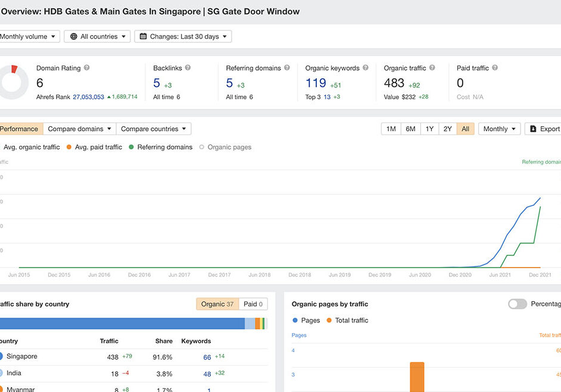Switch to the Paid 0 tab

pos(253,304)
